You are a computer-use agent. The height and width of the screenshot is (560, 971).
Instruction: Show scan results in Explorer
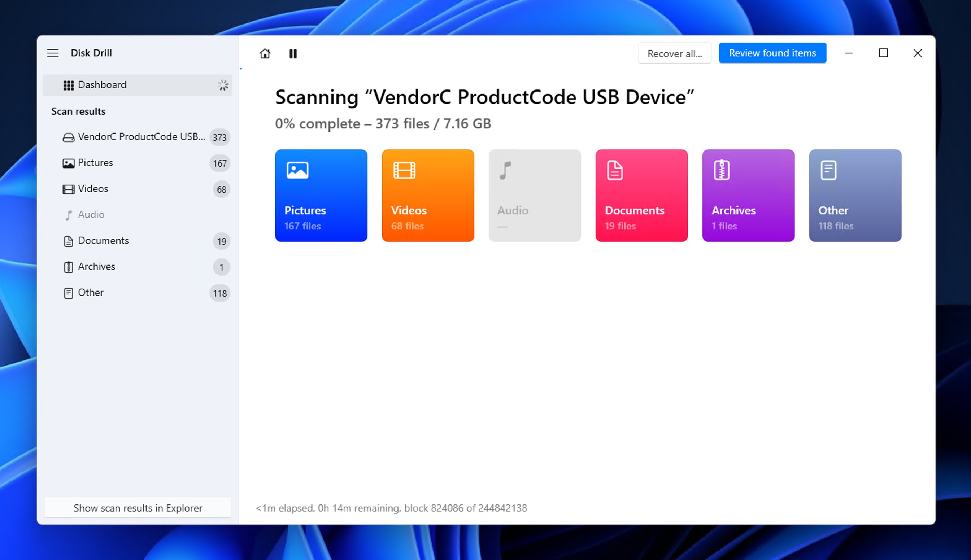[x=138, y=508]
